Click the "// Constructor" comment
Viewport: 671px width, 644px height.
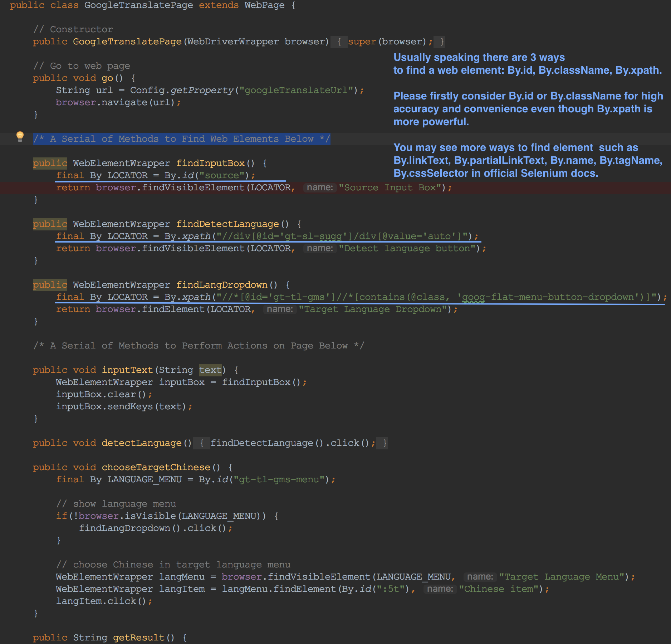pos(73,29)
